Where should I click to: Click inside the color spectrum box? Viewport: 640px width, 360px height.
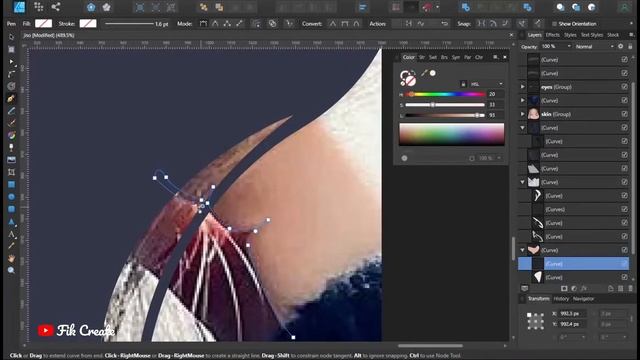coord(451,134)
